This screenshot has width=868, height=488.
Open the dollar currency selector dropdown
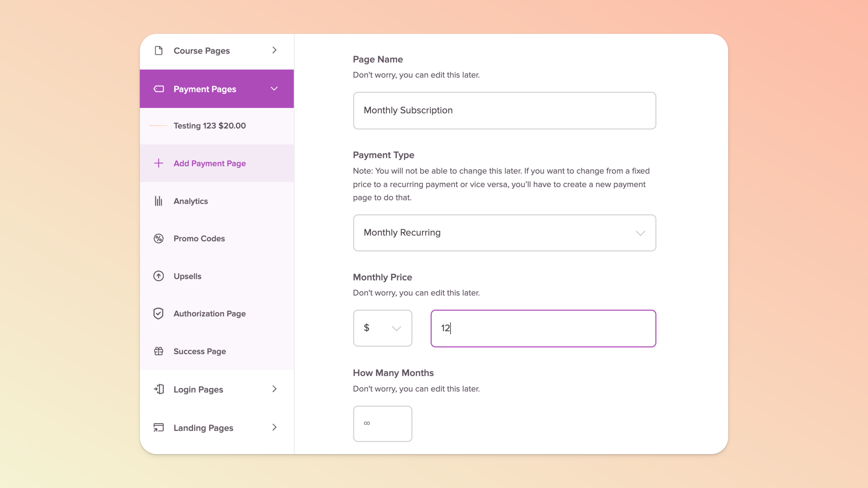[x=382, y=328]
